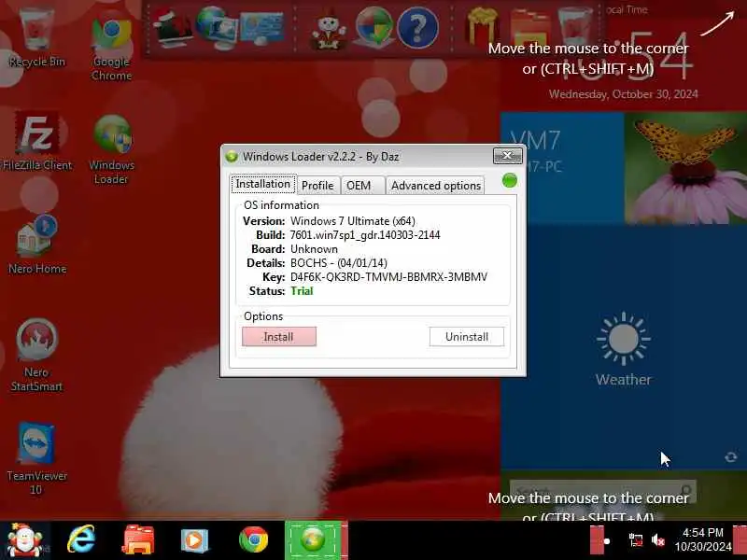747x560 pixels.
Task: Open the FileZilla Client desktop shortcut
Action: tap(37, 142)
